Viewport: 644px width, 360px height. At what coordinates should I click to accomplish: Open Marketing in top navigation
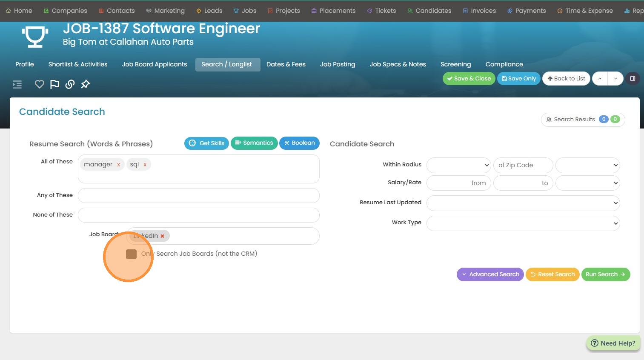point(165,11)
